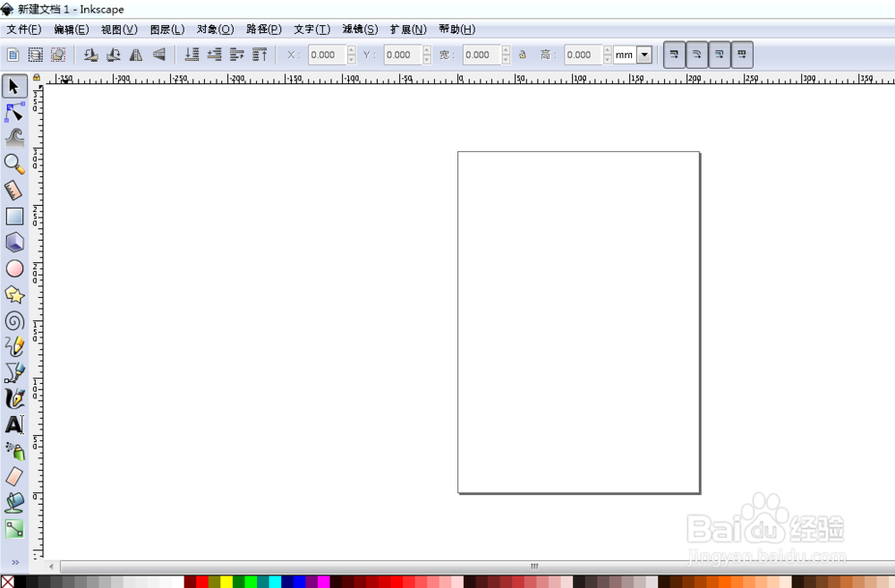Raise selection to top
Viewport: 895px width, 588px height.
pos(260,55)
